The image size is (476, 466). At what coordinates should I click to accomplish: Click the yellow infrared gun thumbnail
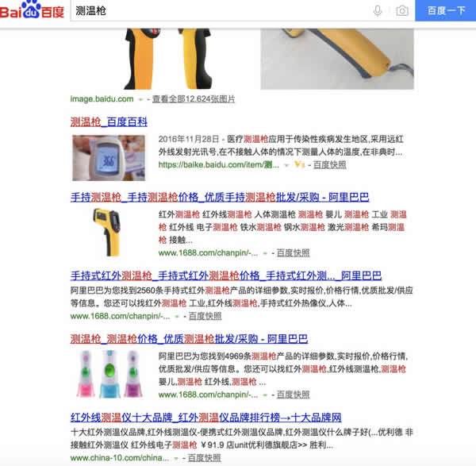point(109,232)
